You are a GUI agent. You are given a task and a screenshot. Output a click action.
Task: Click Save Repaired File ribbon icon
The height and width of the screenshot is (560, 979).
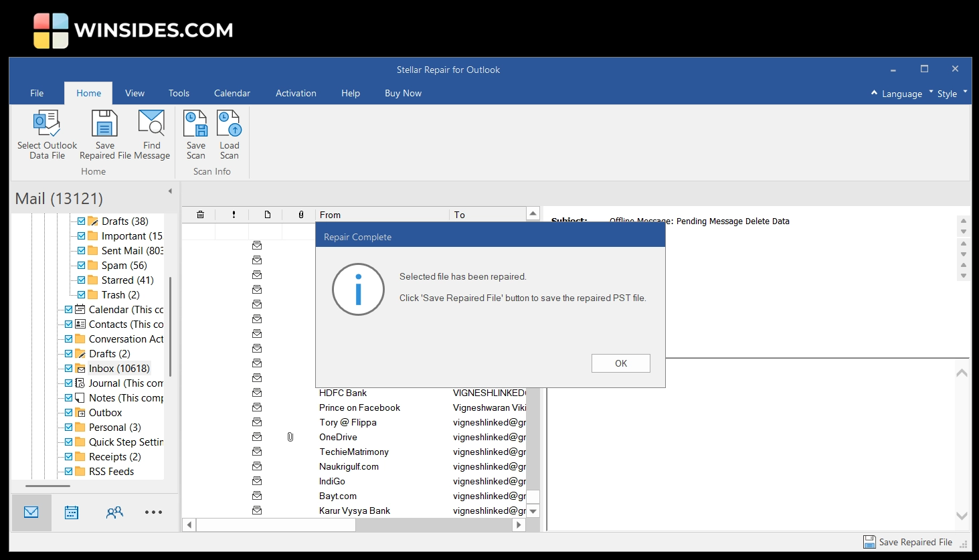click(x=104, y=124)
